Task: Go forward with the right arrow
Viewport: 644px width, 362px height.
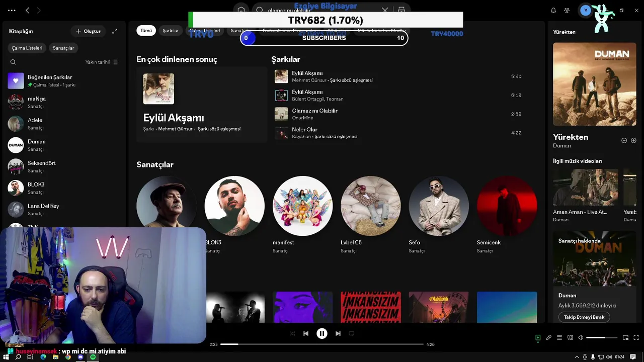Action: click(x=39, y=10)
